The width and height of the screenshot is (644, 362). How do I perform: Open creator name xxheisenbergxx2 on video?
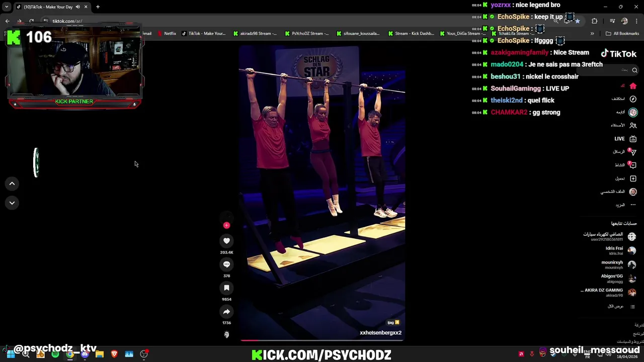click(380, 333)
